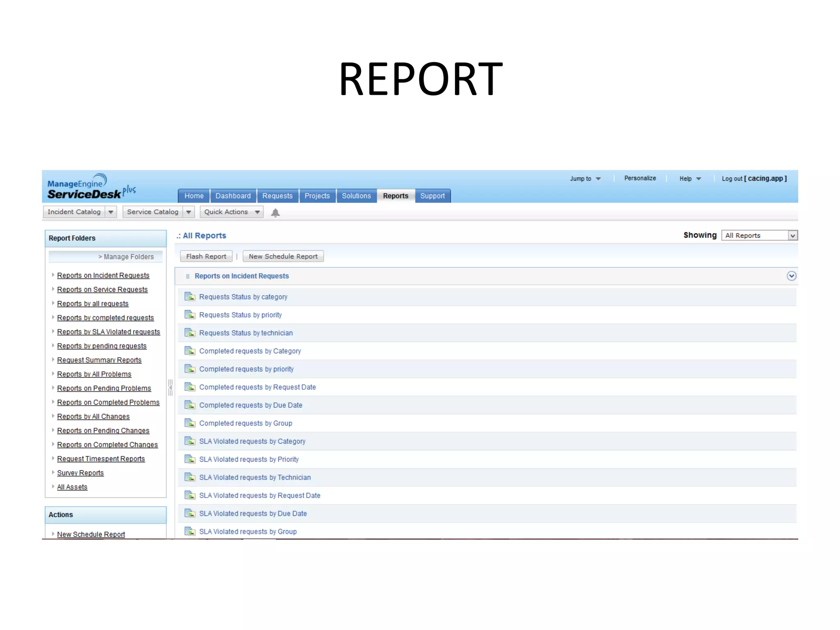Click report icon beside Completed requests by Category
Viewport: 840px width, 630px height.
tap(189, 351)
